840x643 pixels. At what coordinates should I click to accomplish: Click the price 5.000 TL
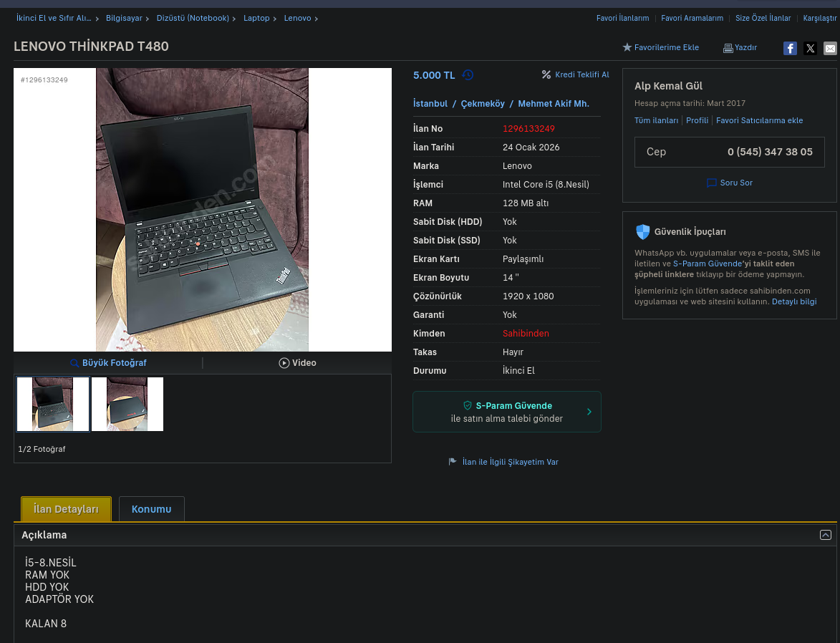tap(434, 75)
